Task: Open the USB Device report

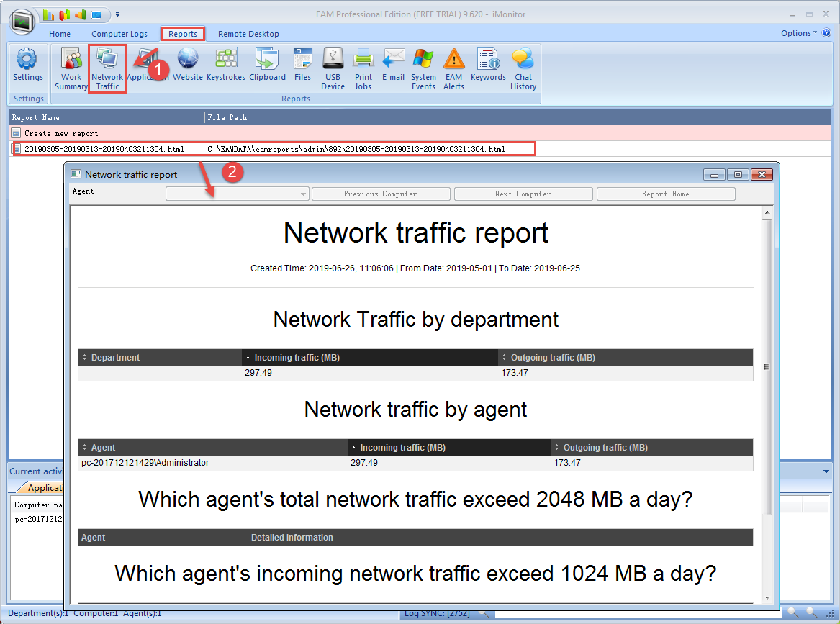Action: pyautogui.click(x=333, y=69)
